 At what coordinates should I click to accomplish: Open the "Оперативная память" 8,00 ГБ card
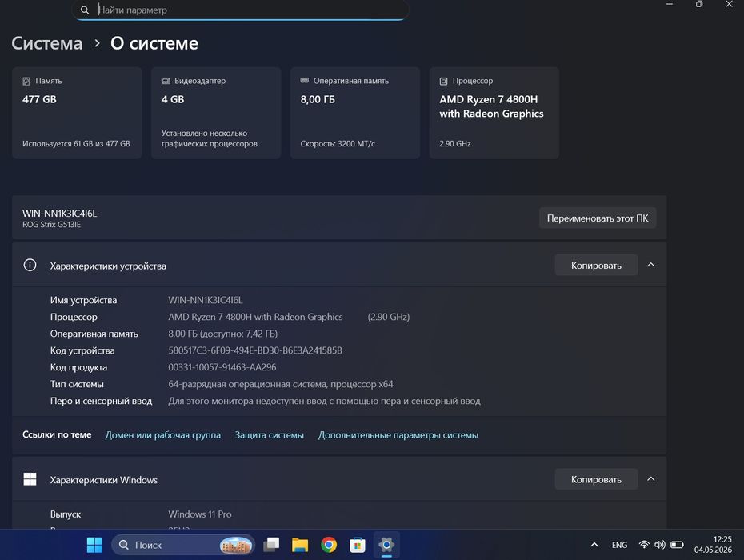pos(355,113)
